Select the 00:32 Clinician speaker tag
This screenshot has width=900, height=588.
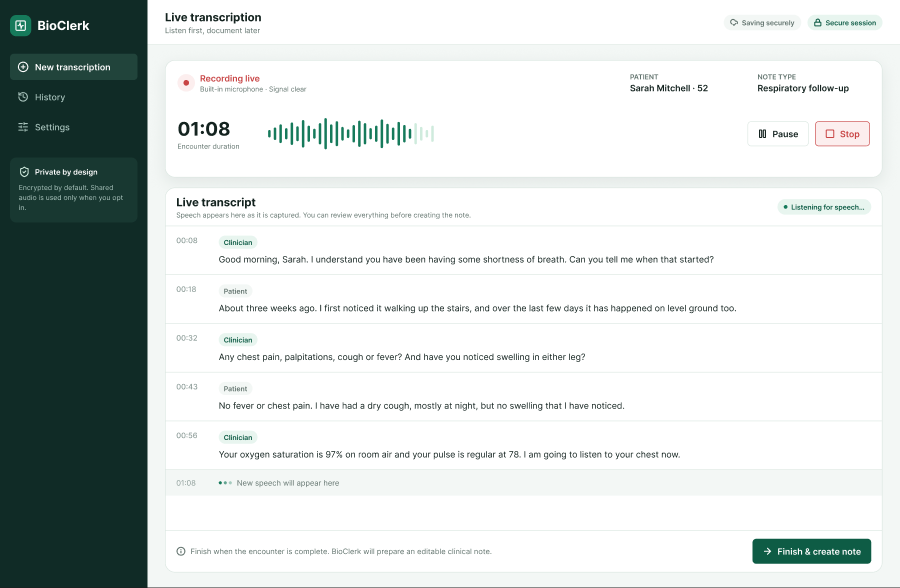tap(238, 340)
